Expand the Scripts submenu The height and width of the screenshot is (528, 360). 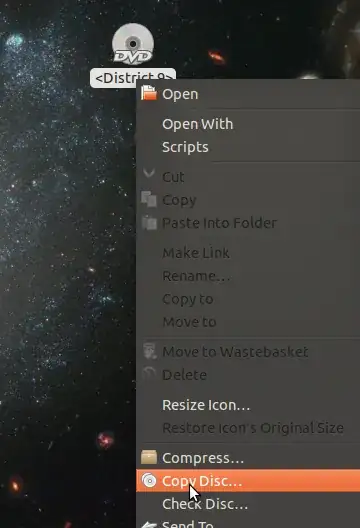point(248,147)
